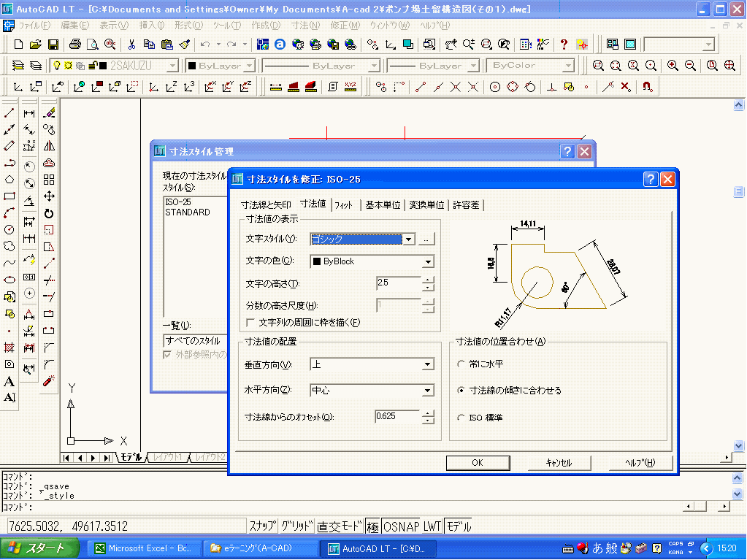
Task: Select the Ellipse draw tool
Action: tap(9, 280)
